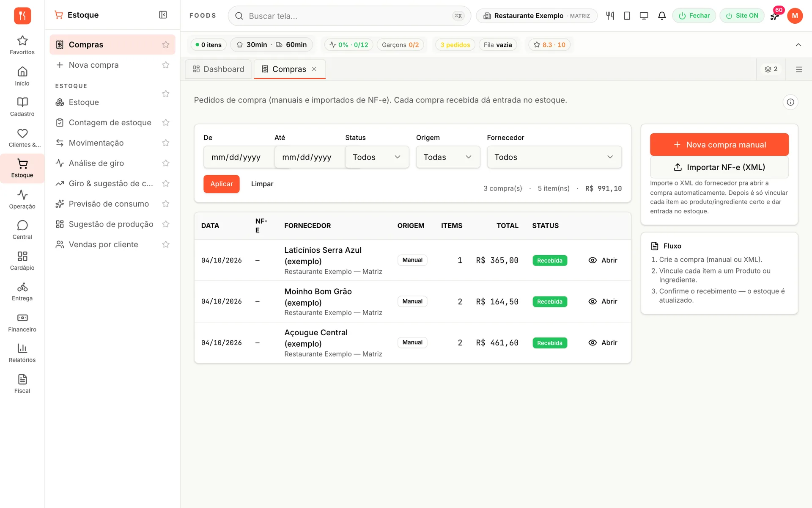This screenshot has height=508, width=812.
Task: Open Entrega section
Action: 22,292
